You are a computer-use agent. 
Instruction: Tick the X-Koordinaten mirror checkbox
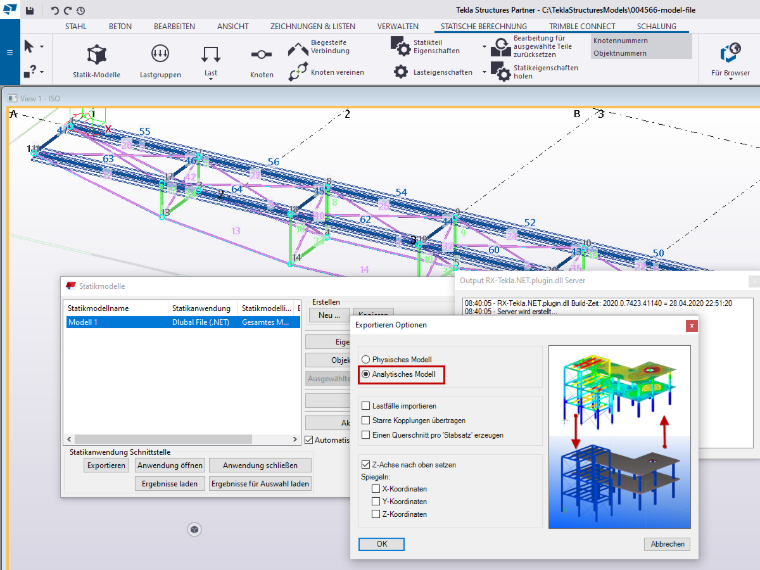(376, 489)
